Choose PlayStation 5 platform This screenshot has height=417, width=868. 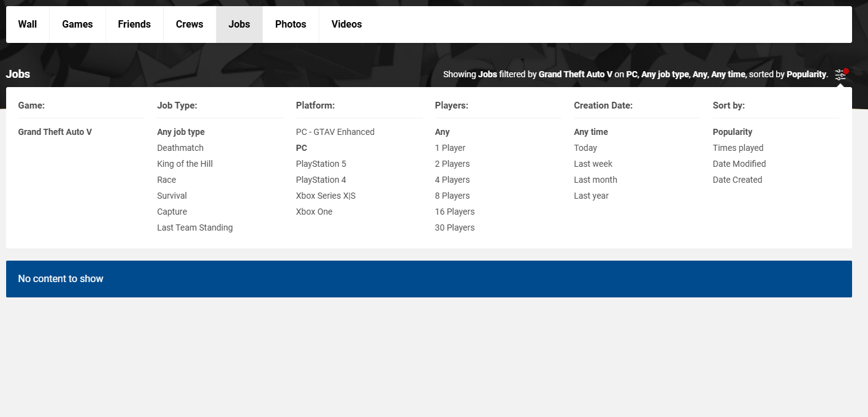(321, 164)
